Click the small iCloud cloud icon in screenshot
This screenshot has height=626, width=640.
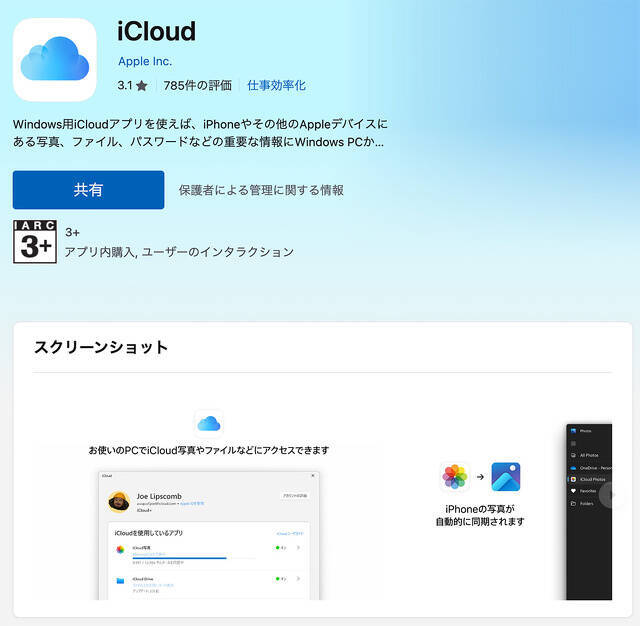pyautogui.click(x=209, y=424)
